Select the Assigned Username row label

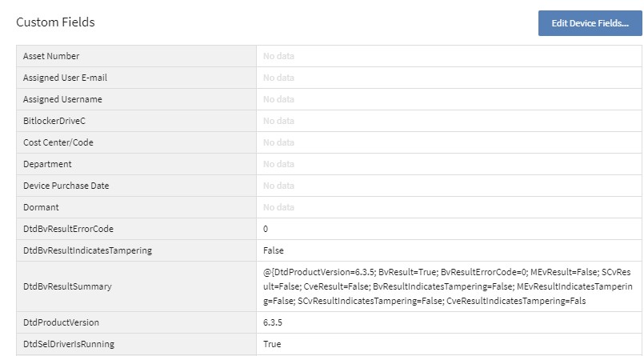[62, 99]
